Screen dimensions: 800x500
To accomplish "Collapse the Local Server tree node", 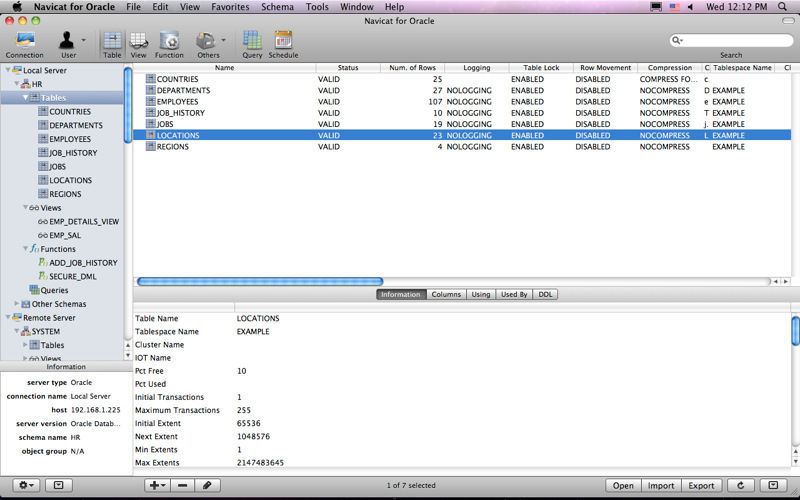I will 8,70.
